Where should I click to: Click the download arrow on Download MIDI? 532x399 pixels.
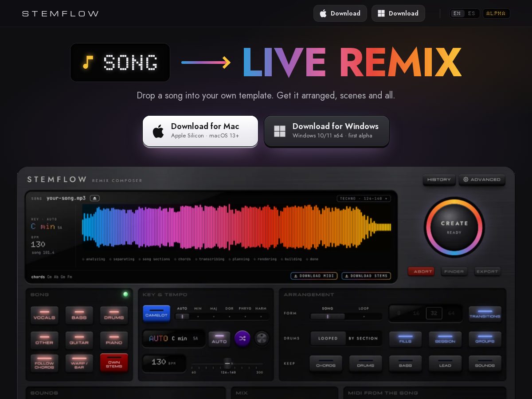click(295, 276)
